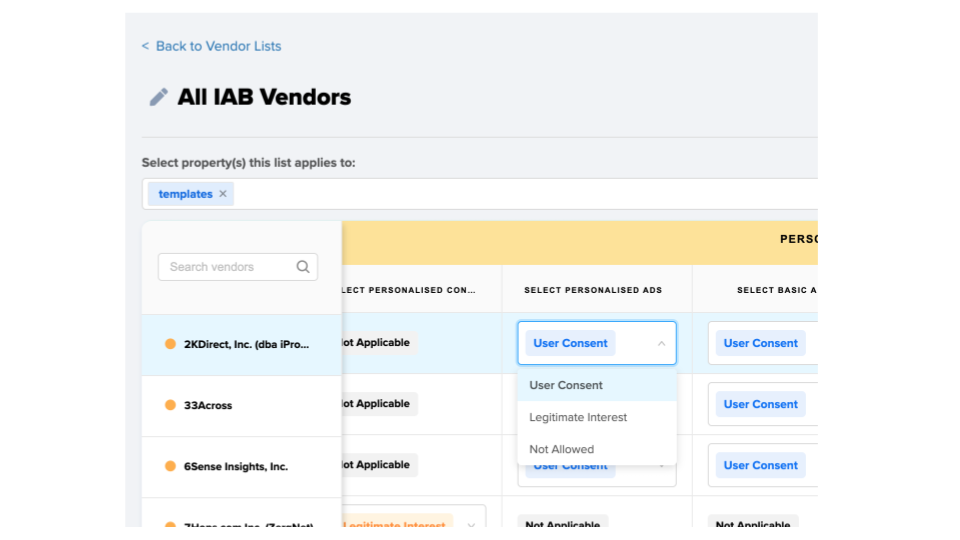960x540 pixels.
Task: Select vendor 2KDirect, Inc. row
Action: (242, 344)
